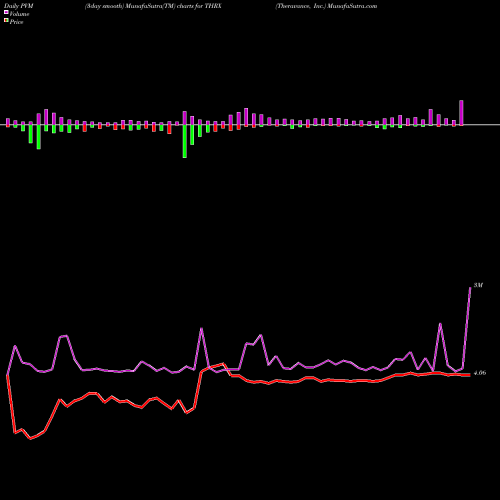500x500 pixels.
Task: Click the '(3day smooth) MunafaSutra(TM) charts for THRX' heading
Action: tap(153, 6)
